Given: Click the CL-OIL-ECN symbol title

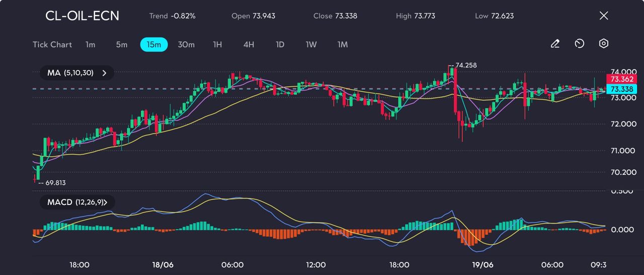Looking at the screenshot, I should (82, 16).
